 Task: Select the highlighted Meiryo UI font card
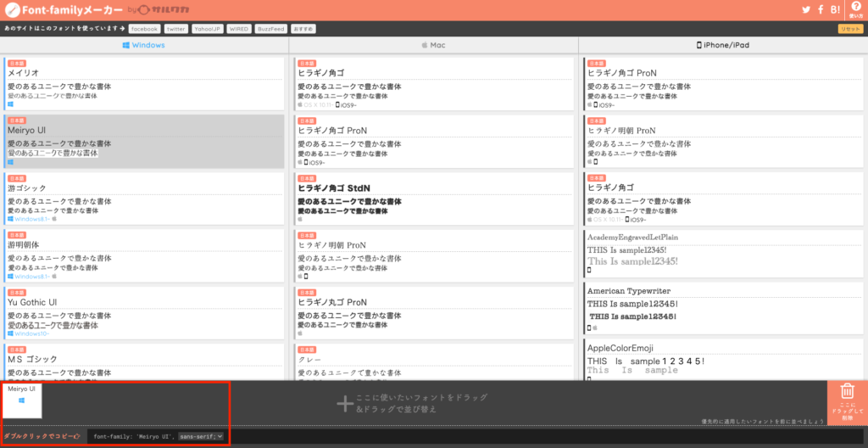click(x=144, y=142)
